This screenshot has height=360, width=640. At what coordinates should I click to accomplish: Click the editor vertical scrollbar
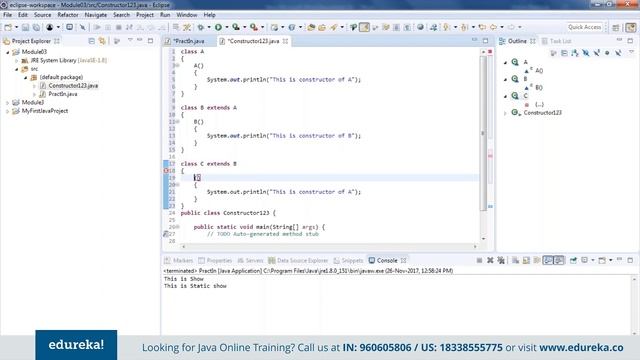pos(483,133)
